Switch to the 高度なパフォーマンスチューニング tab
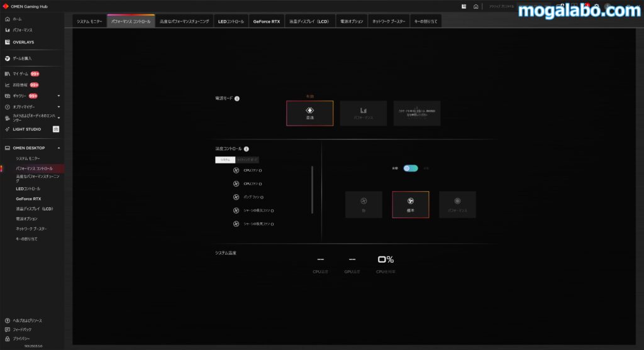The height and width of the screenshot is (350, 644). pos(184,21)
